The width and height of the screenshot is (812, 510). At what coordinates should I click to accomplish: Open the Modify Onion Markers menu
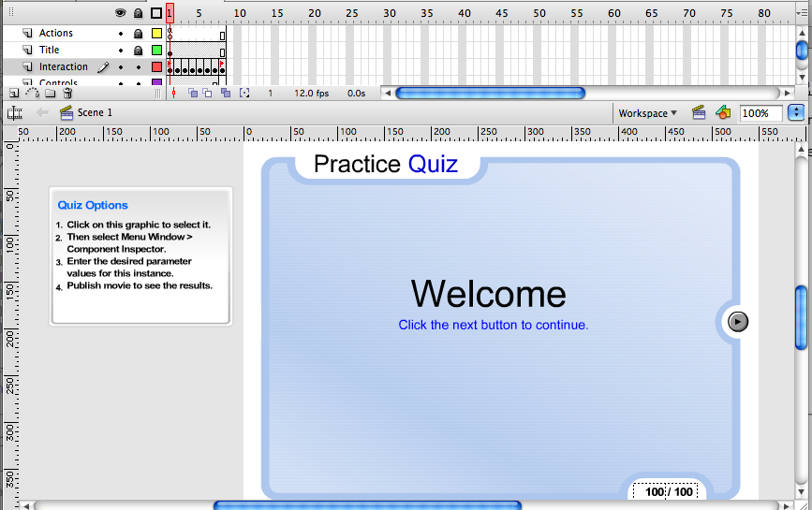pos(244,93)
